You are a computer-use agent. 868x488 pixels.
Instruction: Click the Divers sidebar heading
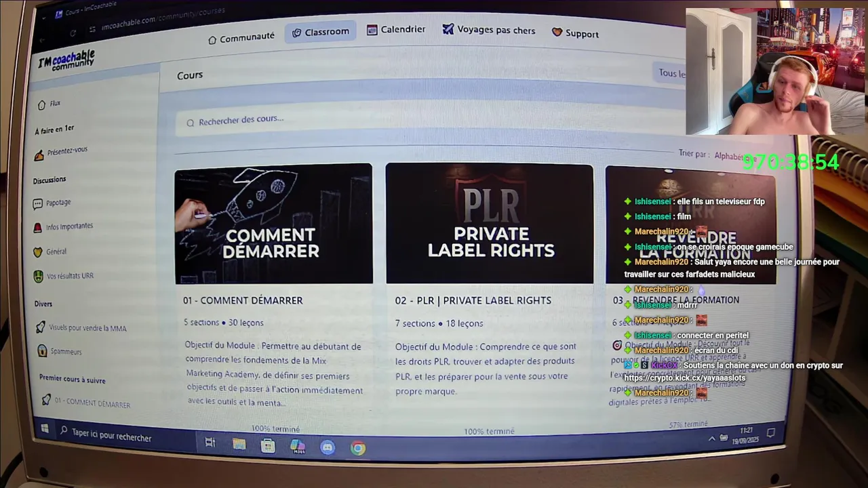(x=43, y=304)
